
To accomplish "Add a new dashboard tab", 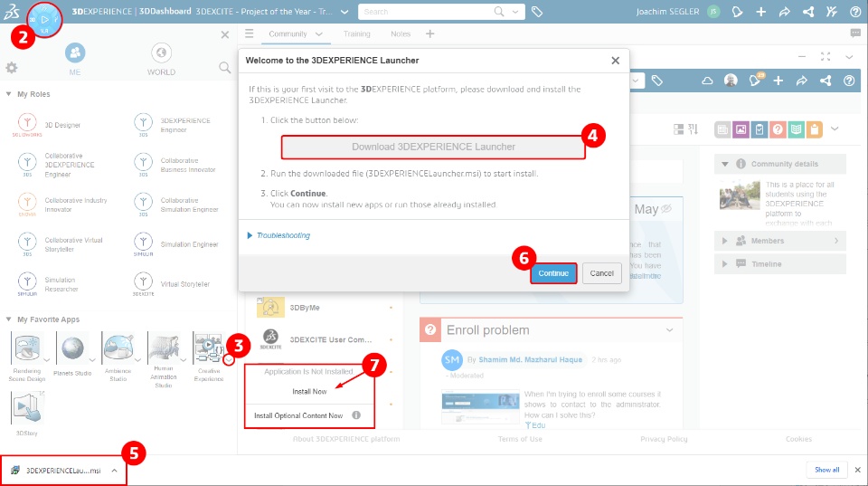I will click(430, 33).
